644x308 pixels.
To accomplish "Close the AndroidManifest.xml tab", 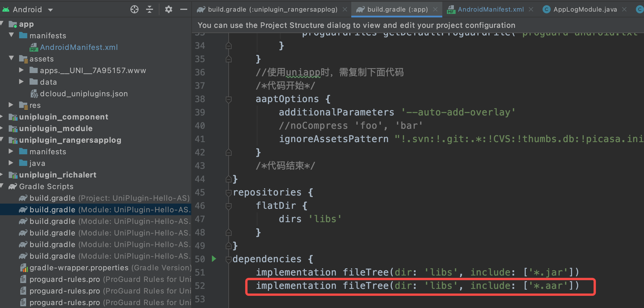I will pyautogui.click(x=531, y=10).
